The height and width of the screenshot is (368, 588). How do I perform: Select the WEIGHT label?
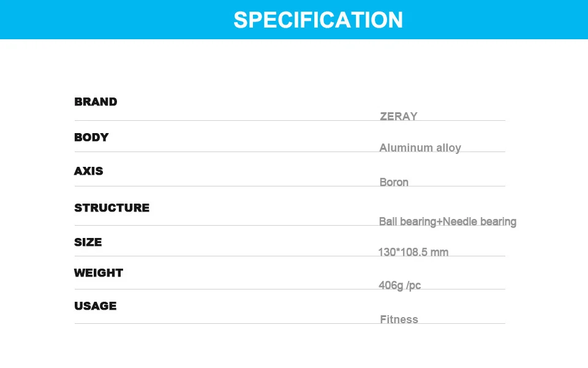coord(99,273)
